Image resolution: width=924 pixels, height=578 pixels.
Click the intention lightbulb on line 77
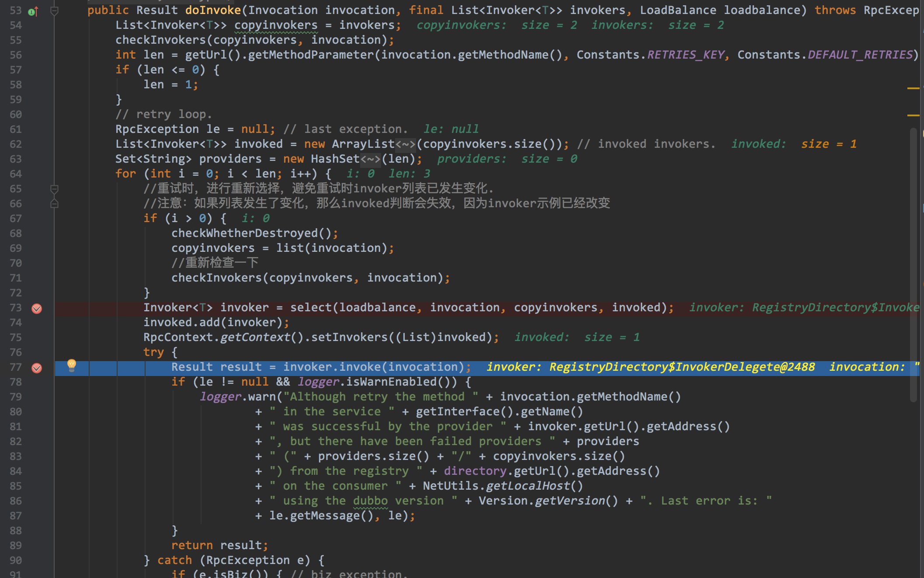[72, 365]
